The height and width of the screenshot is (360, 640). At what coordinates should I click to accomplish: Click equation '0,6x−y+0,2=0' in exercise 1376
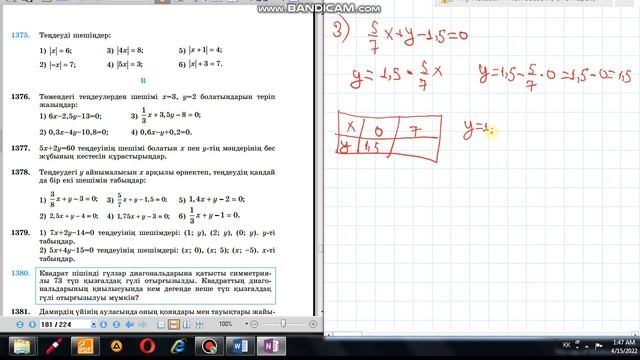coord(166,132)
